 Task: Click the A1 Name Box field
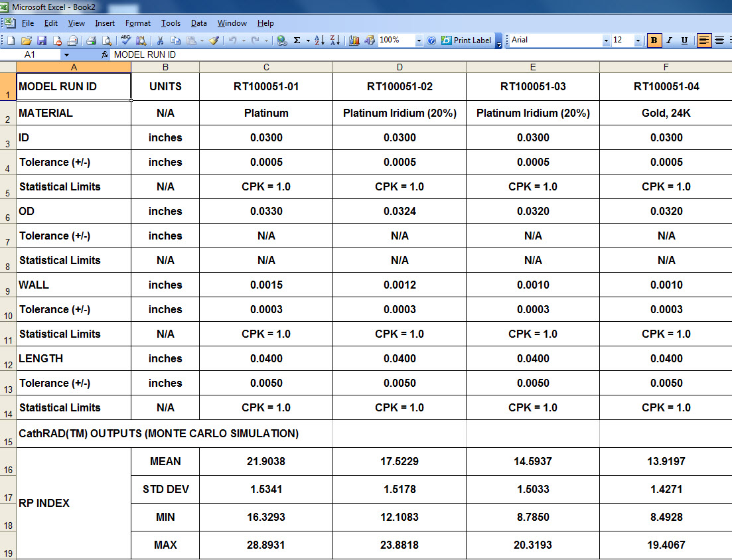tap(31, 54)
